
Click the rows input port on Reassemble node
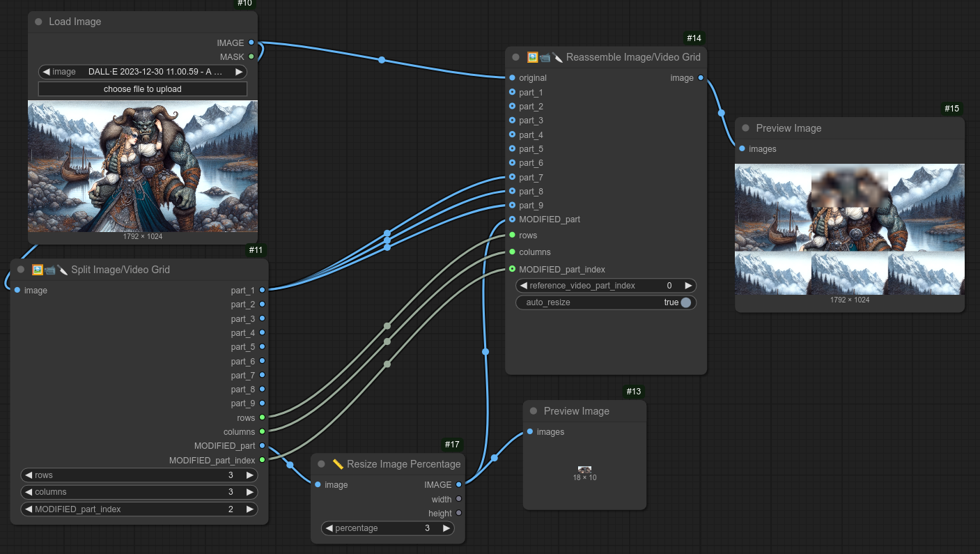(513, 236)
